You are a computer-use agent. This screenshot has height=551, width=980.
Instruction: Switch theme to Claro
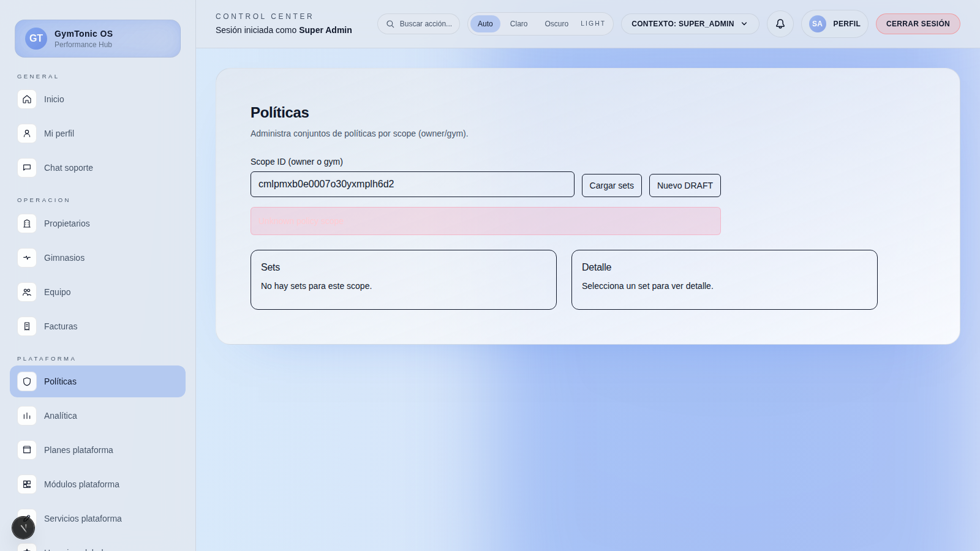(x=518, y=23)
